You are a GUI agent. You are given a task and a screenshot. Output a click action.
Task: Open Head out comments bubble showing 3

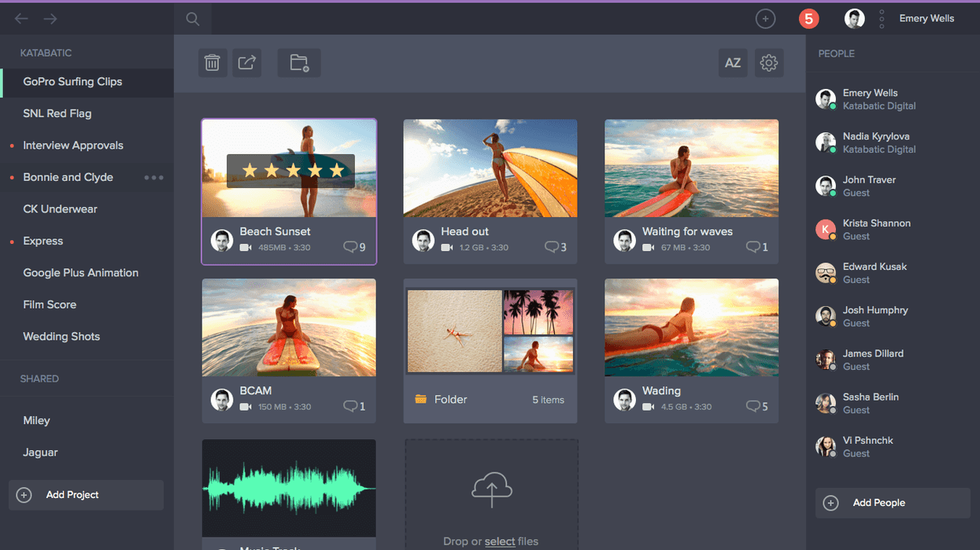pos(556,247)
